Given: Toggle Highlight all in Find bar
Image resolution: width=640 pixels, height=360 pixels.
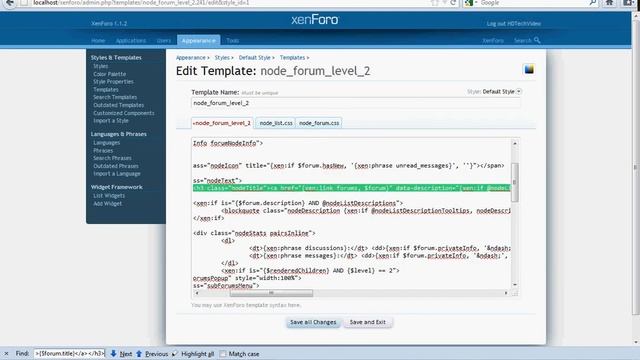Looking at the screenshot, I should click(x=193, y=354).
